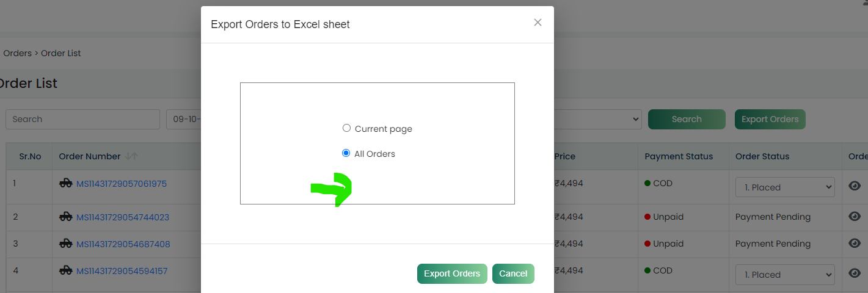The width and height of the screenshot is (868, 293).
Task: Click the Orders breadcrumb link
Action: (x=17, y=53)
